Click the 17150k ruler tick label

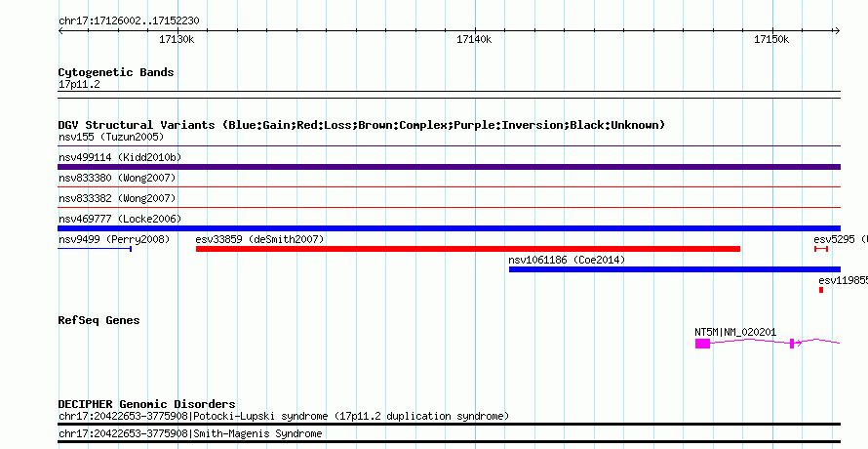(771, 39)
